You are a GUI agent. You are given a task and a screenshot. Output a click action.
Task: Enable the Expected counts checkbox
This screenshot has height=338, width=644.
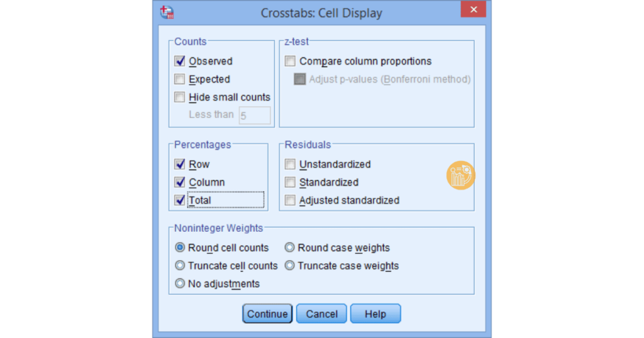(x=180, y=79)
